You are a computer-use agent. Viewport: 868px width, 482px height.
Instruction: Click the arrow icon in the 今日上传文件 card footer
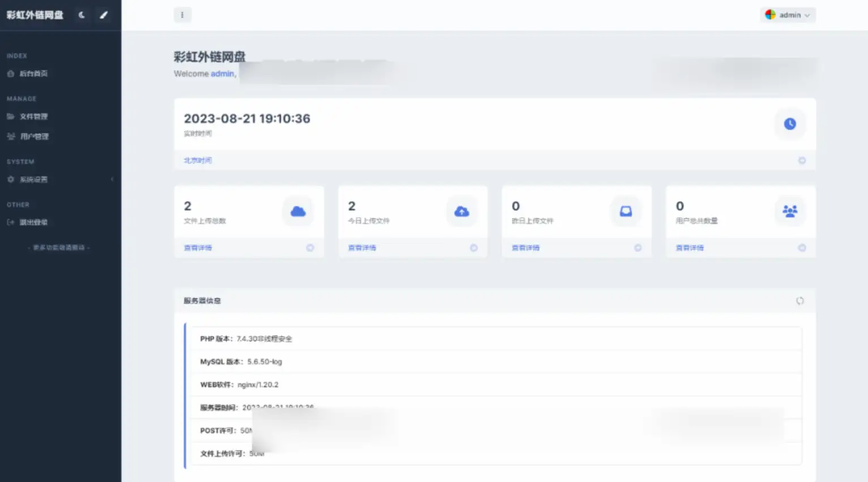(x=474, y=248)
